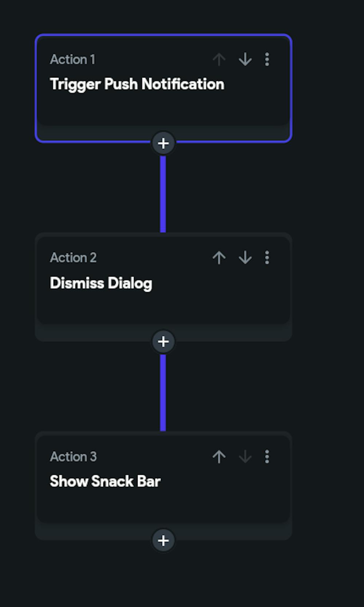Move Action 3 up one position
This screenshot has height=607, width=364.
pyautogui.click(x=219, y=457)
